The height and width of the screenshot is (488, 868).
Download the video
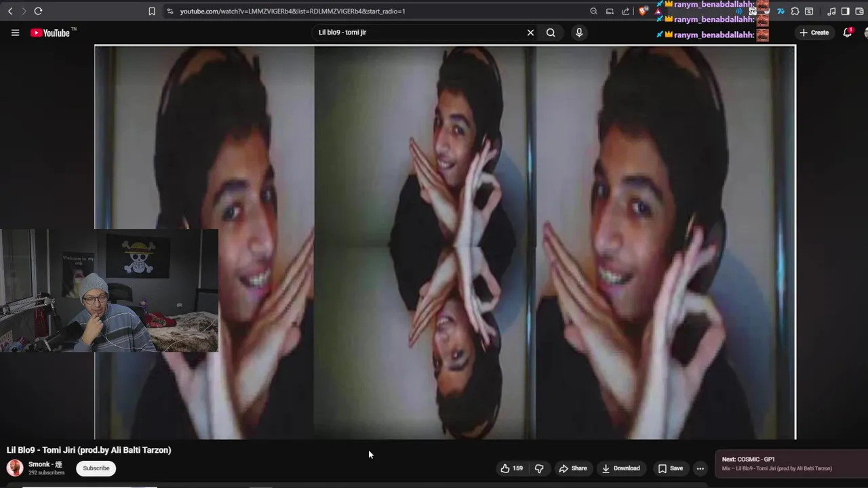point(620,468)
